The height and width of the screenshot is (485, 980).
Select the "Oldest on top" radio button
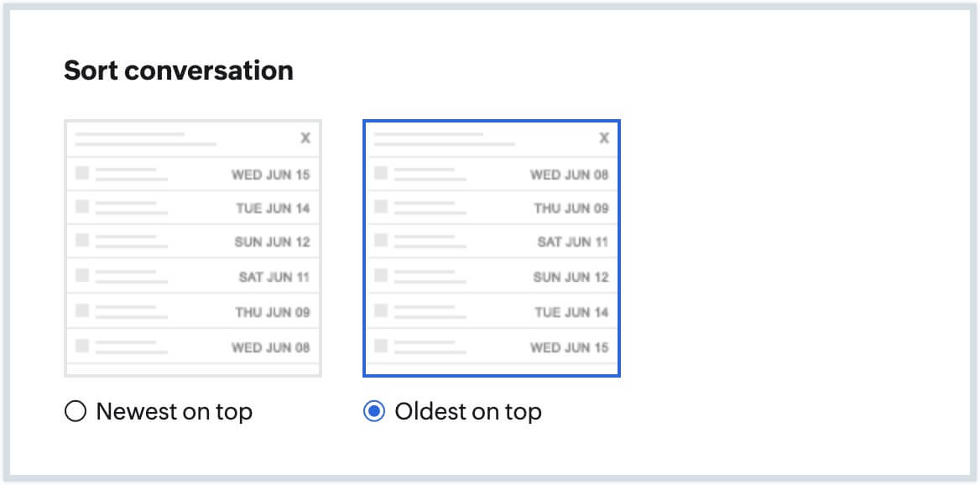point(374,412)
